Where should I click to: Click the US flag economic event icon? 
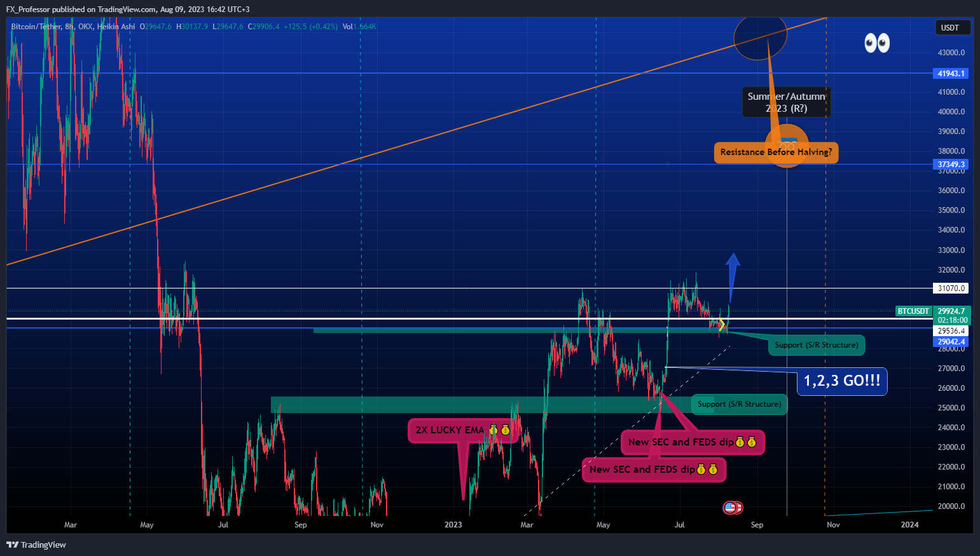coord(729,508)
